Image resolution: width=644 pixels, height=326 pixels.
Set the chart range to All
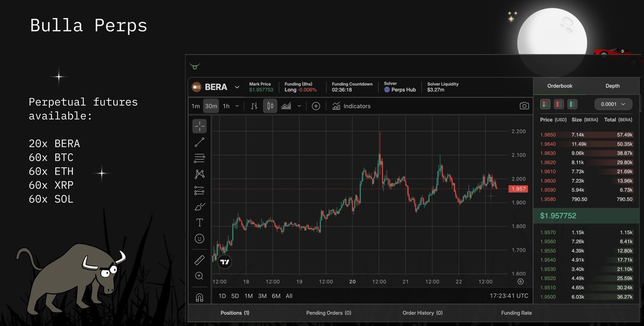click(289, 296)
